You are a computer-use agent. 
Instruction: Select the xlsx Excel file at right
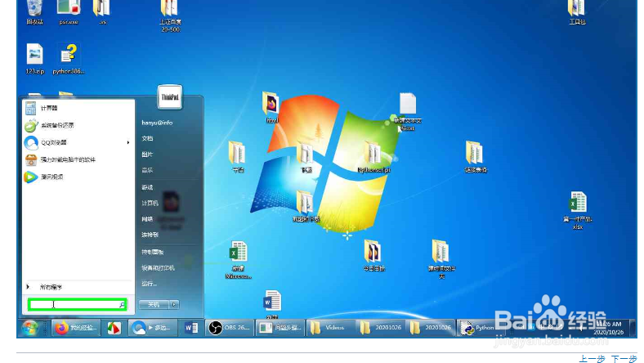(x=578, y=210)
